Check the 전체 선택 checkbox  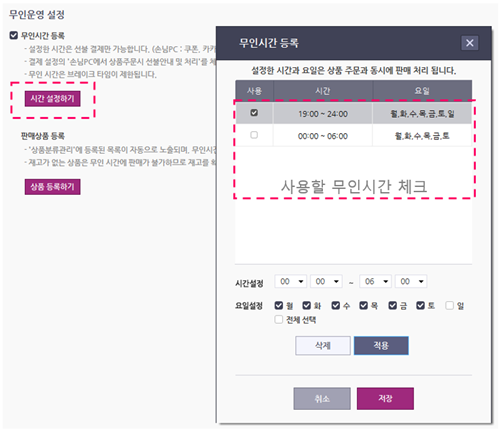[x=279, y=320]
